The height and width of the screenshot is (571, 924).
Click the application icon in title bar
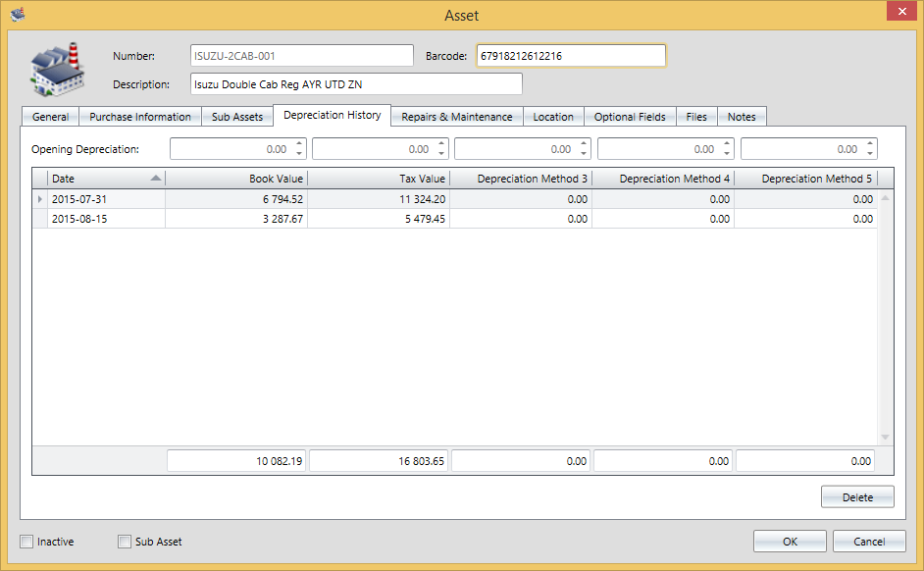pyautogui.click(x=17, y=14)
